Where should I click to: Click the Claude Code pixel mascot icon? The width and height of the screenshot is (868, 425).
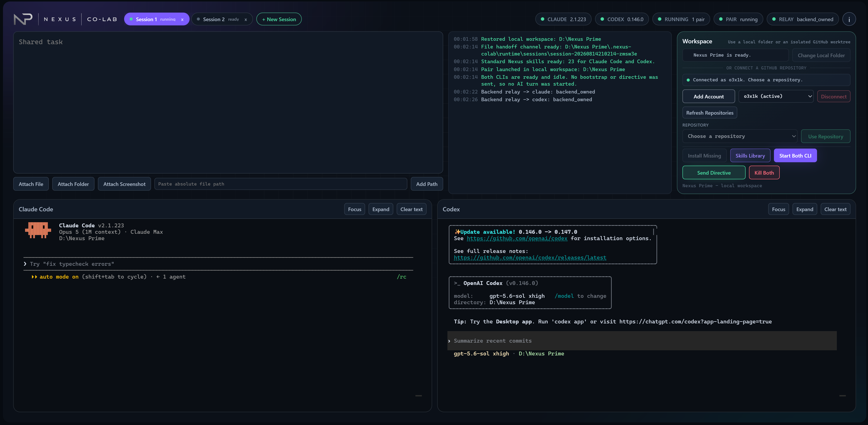pos(38,230)
